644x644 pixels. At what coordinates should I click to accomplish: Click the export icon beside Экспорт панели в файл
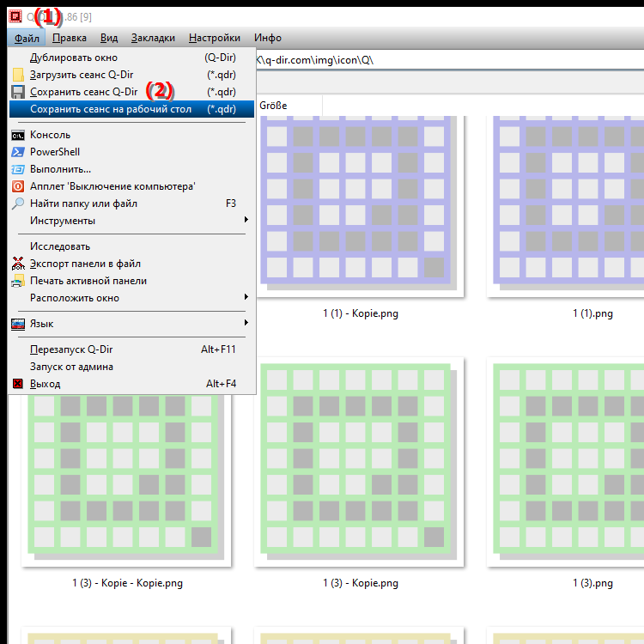(18, 264)
